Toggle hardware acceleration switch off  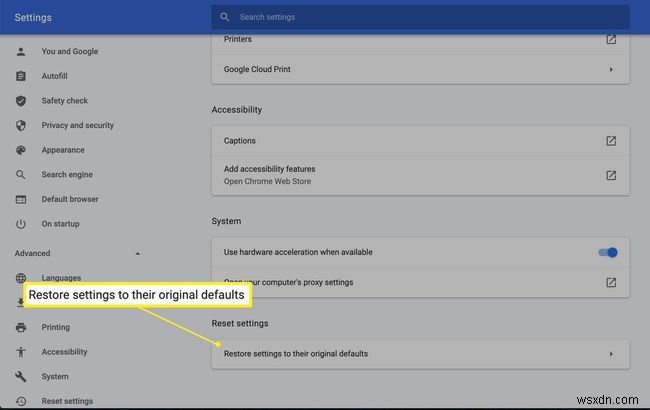608,252
